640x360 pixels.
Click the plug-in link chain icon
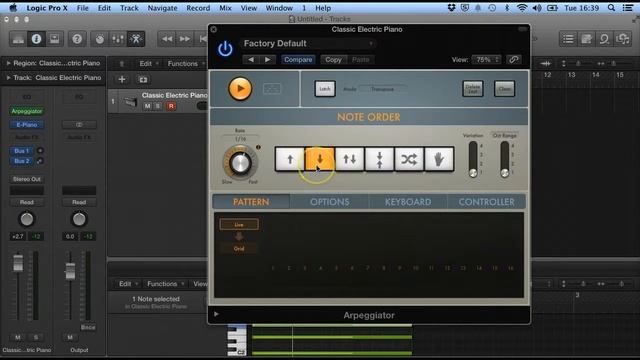click(x=513, y=60)
